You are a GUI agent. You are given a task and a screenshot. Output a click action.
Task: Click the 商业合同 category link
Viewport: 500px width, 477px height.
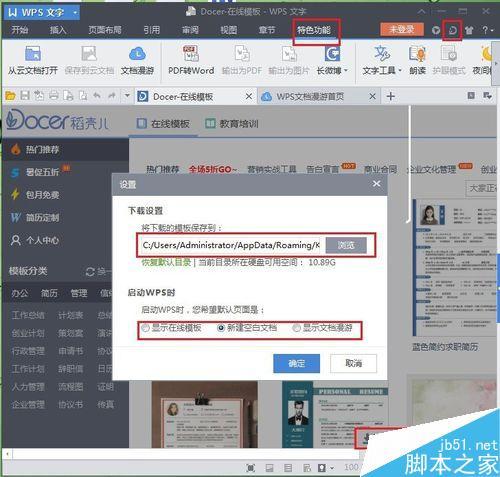tap(380, 170)
